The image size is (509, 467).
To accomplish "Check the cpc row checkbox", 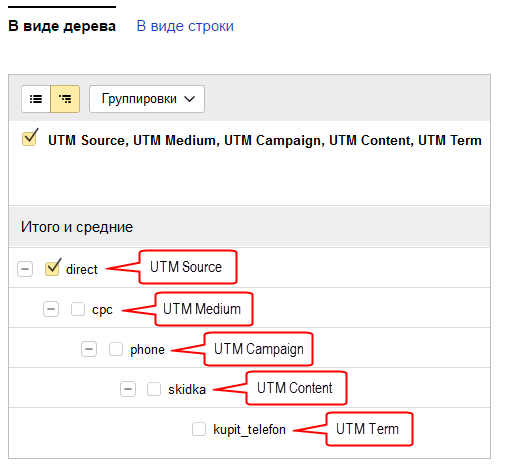I will [78, 309].
